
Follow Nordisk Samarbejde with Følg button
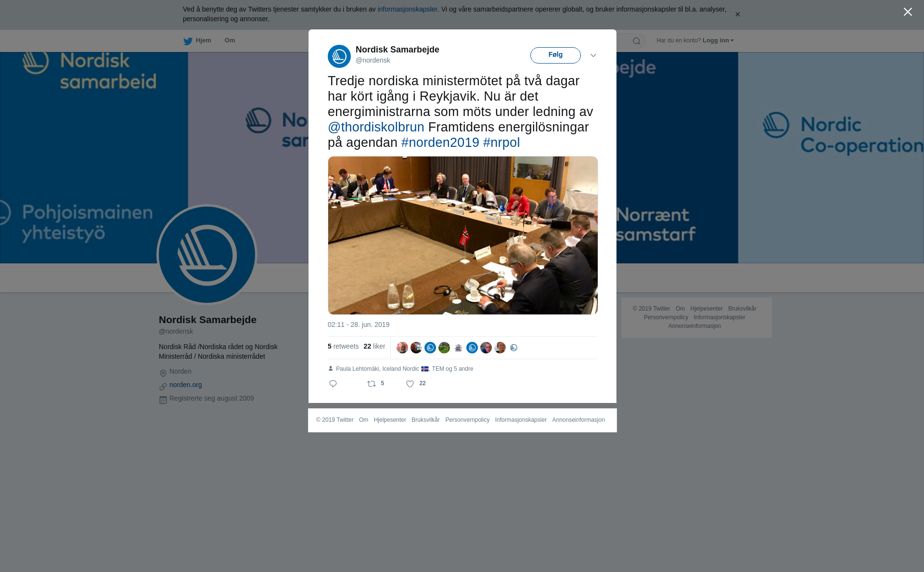pos(555,55)
